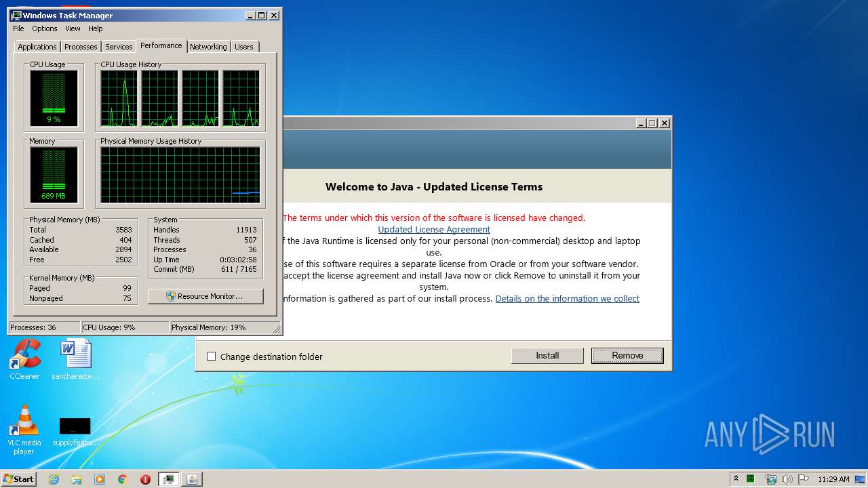Image resolution: width=868 pixels, height=488 pixels.
Task: Open the CCleaner desktop shortcut
Action: tap(24, 359)
